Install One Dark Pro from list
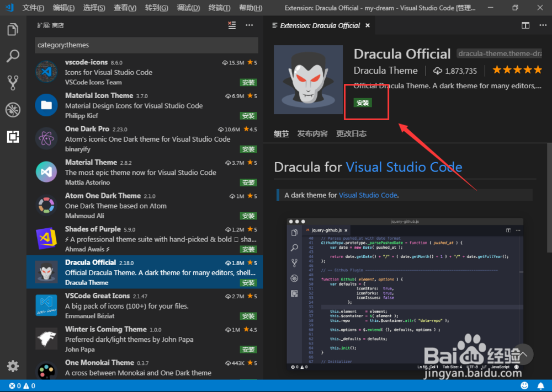 click(x=248, y=149)
